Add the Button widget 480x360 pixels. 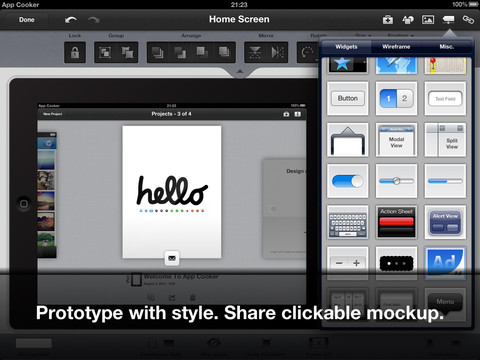coord(348,98)
